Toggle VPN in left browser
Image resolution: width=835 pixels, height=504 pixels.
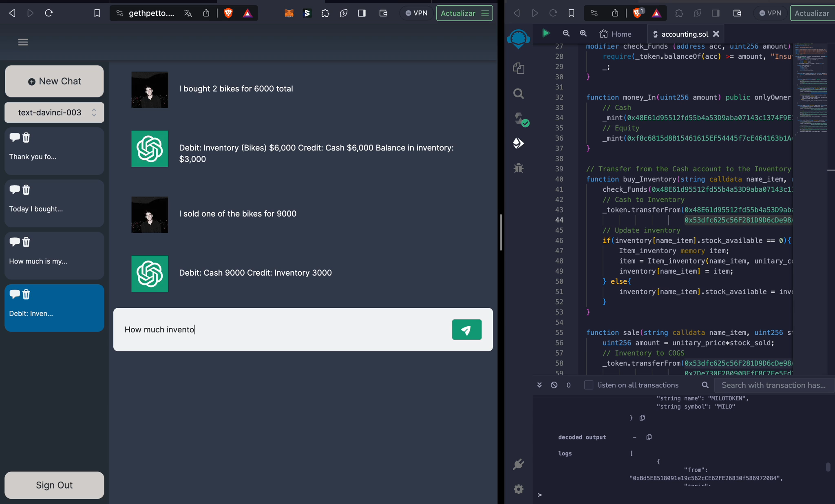[416, 13]
